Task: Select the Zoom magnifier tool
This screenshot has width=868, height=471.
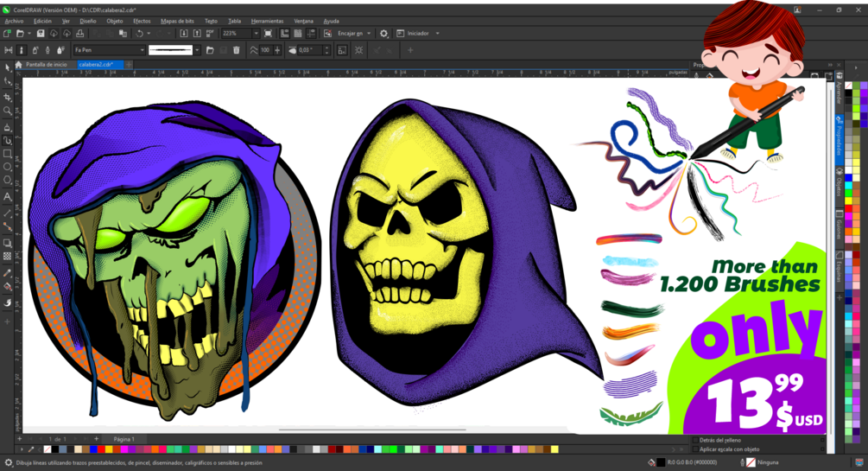Action: (7, 111)
